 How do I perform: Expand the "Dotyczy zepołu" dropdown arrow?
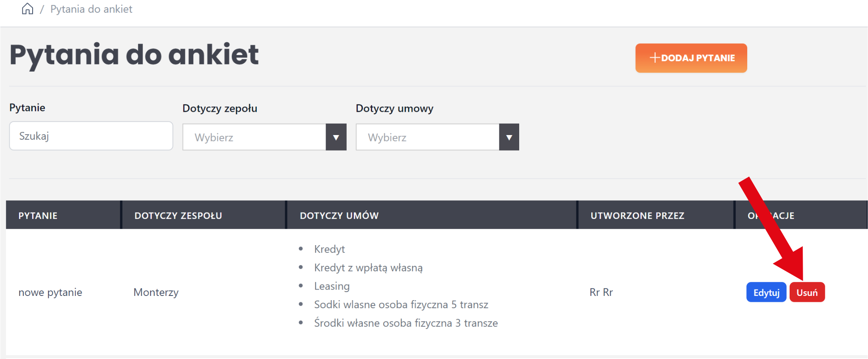point(336,137)
